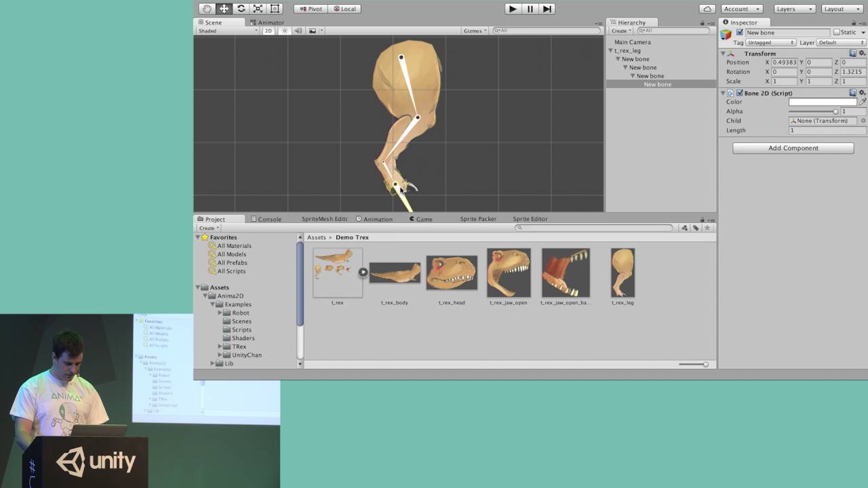Open the object picker for Child field
Viewport: 868px width, 488px height.
[863, 121]
